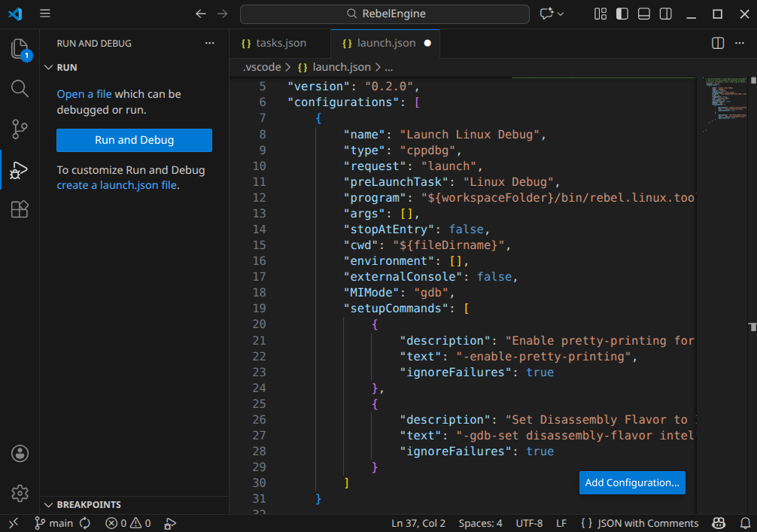
Task: Open the Source Control view
Action: coord(20,129)
